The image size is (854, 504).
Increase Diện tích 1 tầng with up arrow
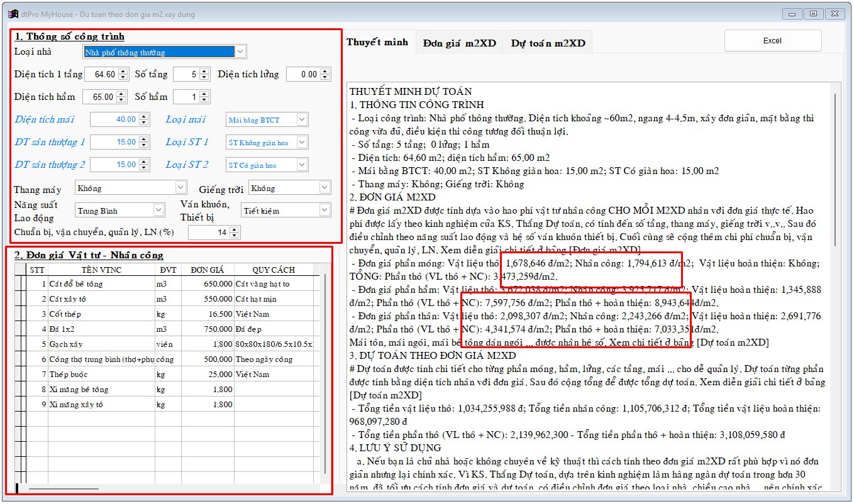click(123, 71)
